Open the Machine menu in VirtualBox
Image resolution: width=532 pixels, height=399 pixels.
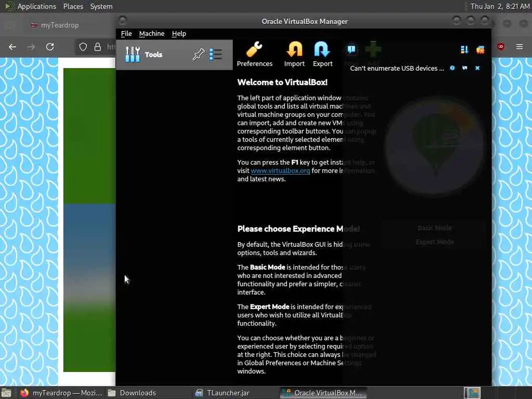152,34
